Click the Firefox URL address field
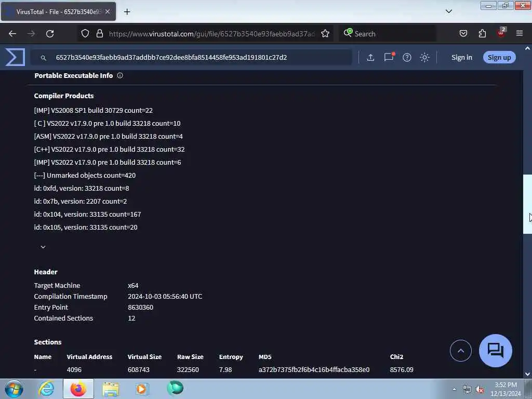 coord(211,34)
